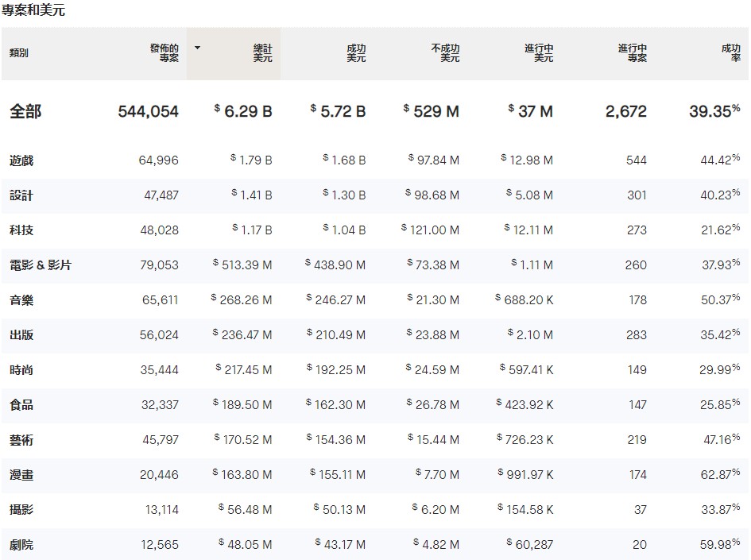Click the 劇院 category label
This screenshot has height=560, width=751.
point(21,545)
